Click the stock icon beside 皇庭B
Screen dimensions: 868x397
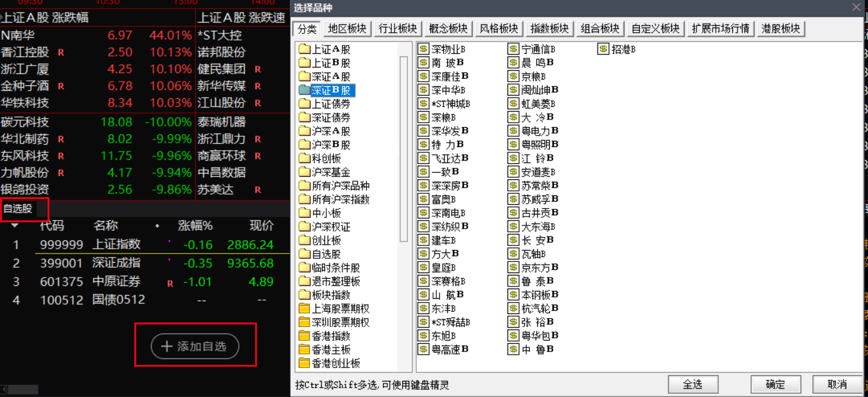(423, 267)
